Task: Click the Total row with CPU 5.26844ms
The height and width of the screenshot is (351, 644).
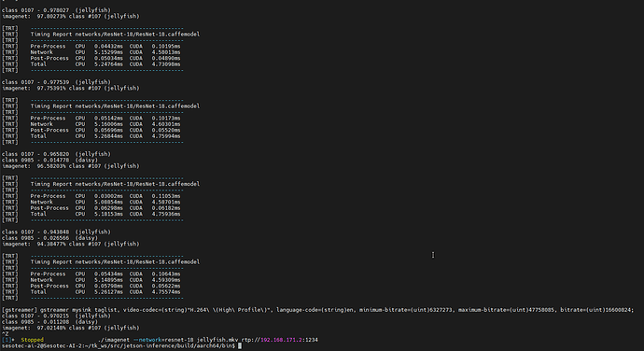Action: [91, 136]
